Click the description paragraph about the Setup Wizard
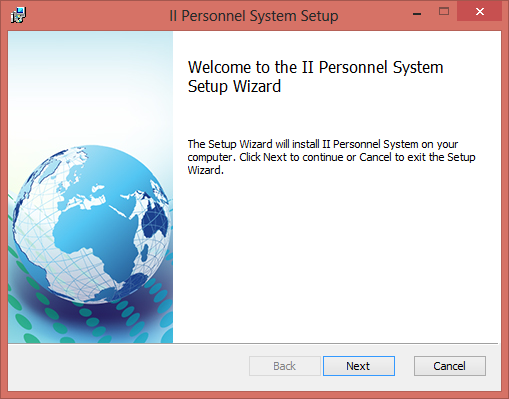 (331, 157)
